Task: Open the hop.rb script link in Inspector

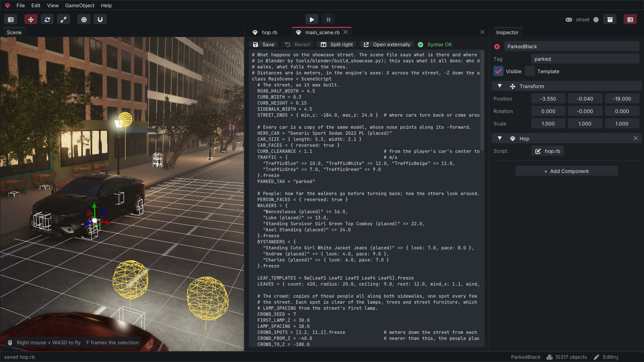Action: (x=547, y=151)
